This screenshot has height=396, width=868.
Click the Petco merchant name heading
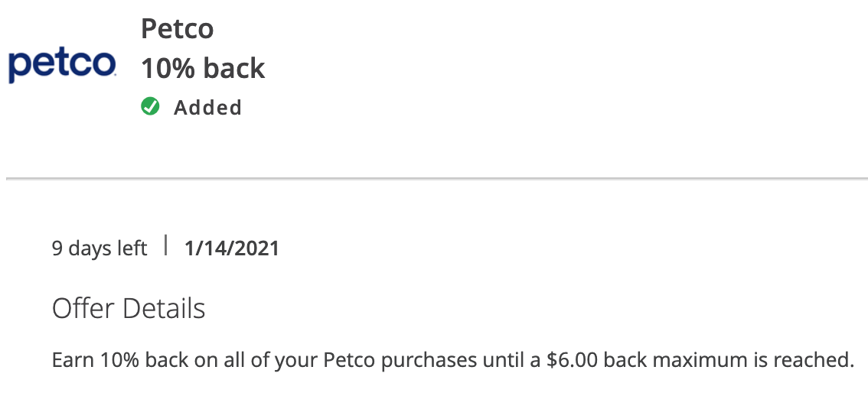[x=177, y=29]
